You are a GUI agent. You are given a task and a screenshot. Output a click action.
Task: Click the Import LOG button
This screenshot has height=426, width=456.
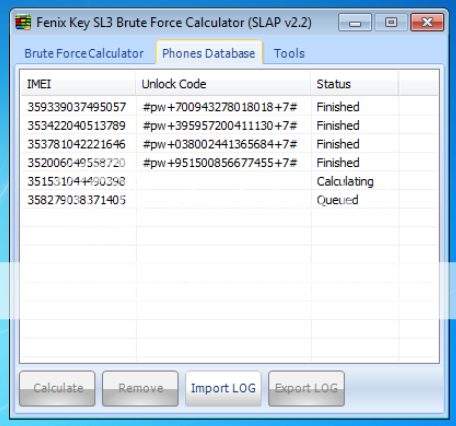(x=223, y=388)
